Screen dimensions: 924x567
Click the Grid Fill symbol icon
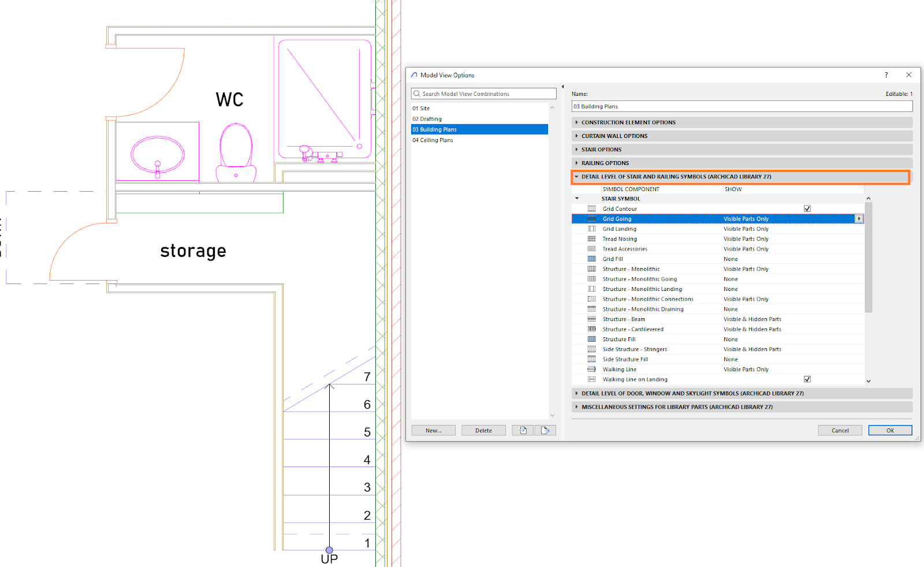[592, 259]
